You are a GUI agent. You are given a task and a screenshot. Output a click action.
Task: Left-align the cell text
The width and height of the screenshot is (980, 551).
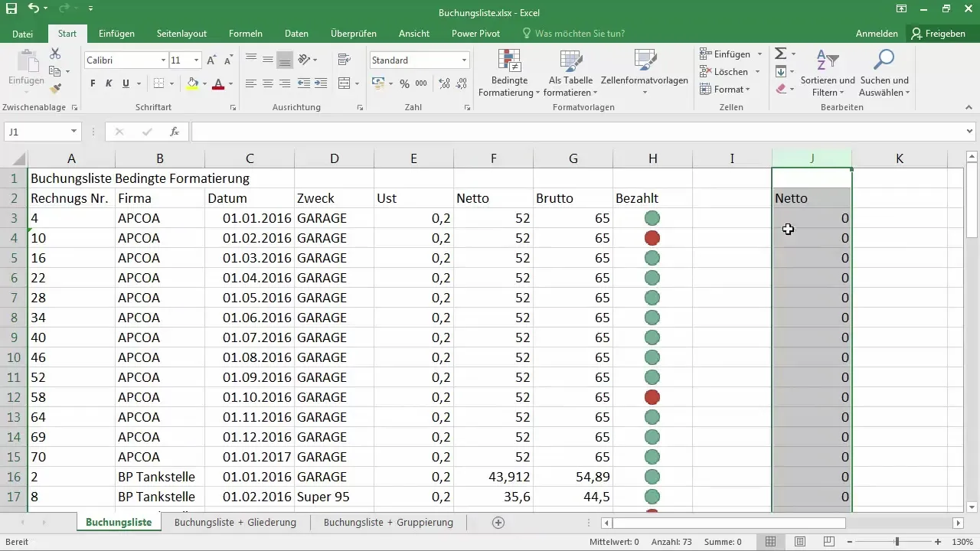251,83
